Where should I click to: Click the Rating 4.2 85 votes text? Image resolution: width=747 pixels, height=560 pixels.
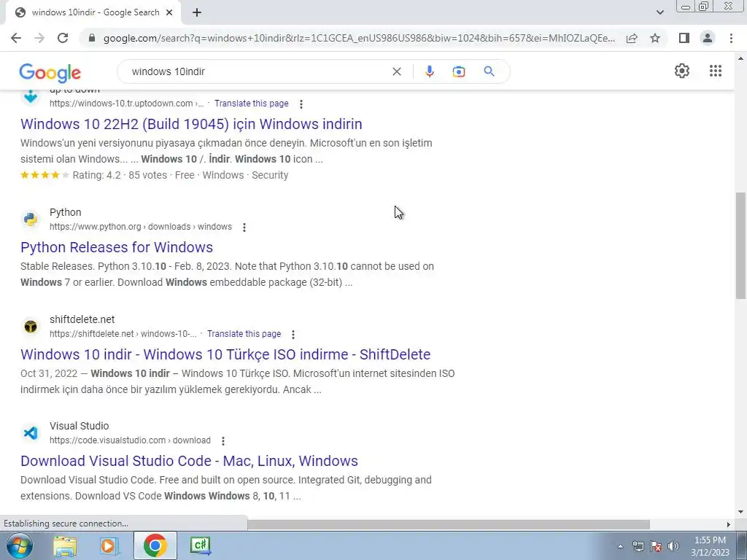click(x=120, y=175)
